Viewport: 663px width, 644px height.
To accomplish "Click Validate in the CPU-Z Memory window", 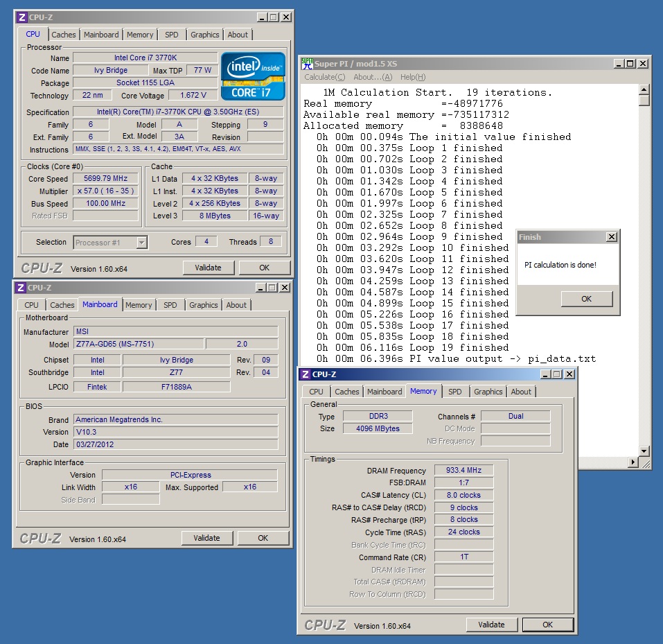I will tap(491, 625).
